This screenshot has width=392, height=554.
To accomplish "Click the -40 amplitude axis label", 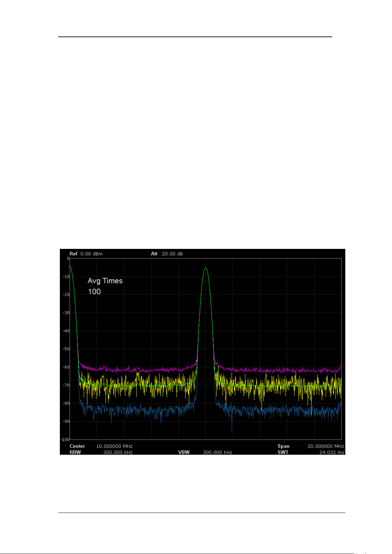I will [66, 331].
